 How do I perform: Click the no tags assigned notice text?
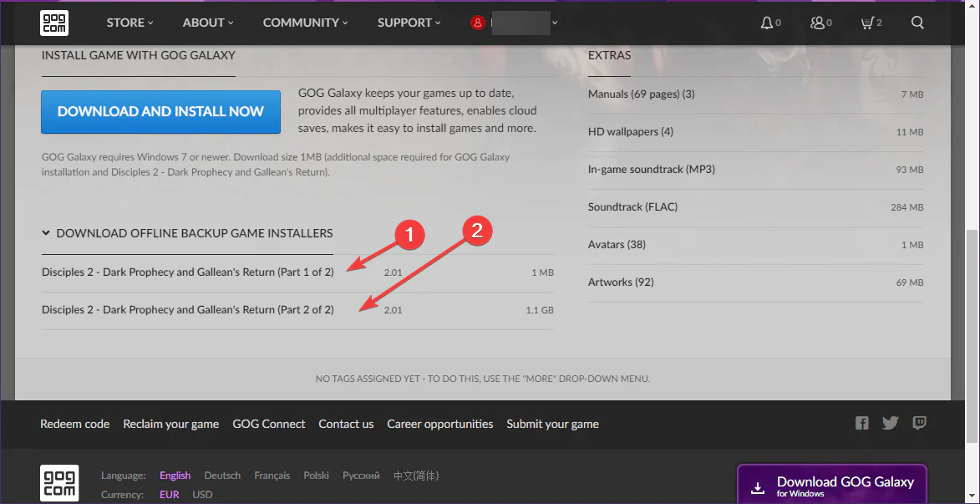(483, 379)
